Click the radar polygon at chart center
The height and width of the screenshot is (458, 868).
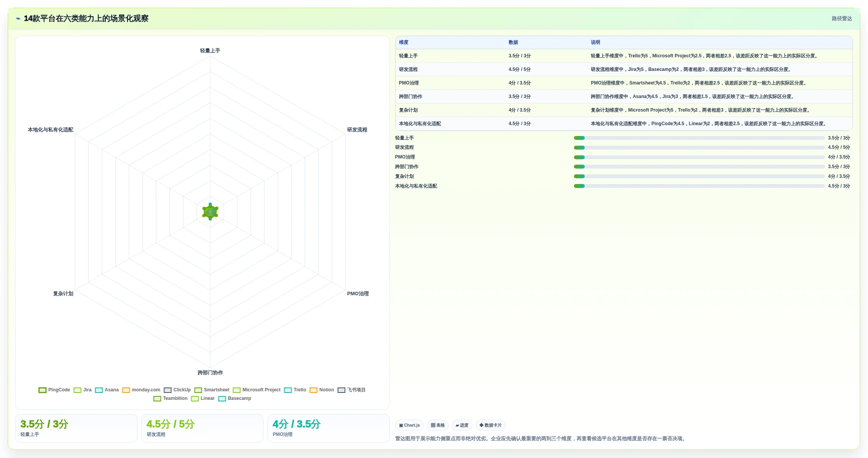[210, 212]
